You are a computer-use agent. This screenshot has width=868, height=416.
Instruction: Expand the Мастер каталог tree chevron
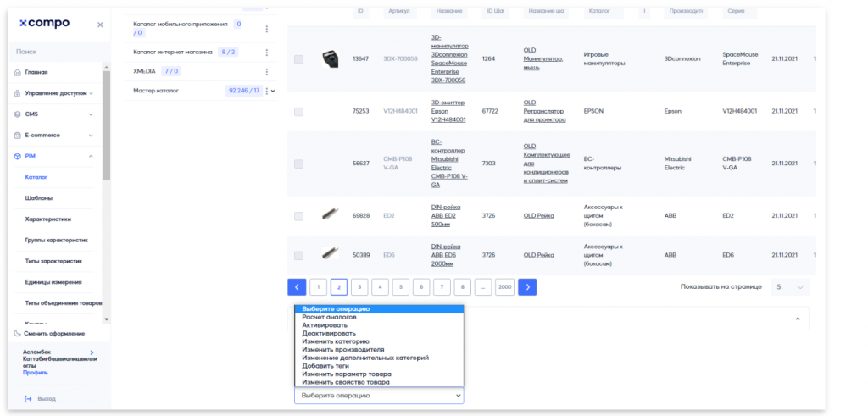pyautogui.click(x=273, y=91)
